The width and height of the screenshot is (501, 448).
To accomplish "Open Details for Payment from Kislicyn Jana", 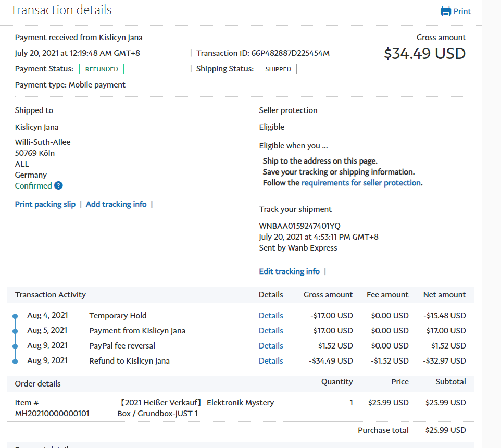I will (271, 331).
